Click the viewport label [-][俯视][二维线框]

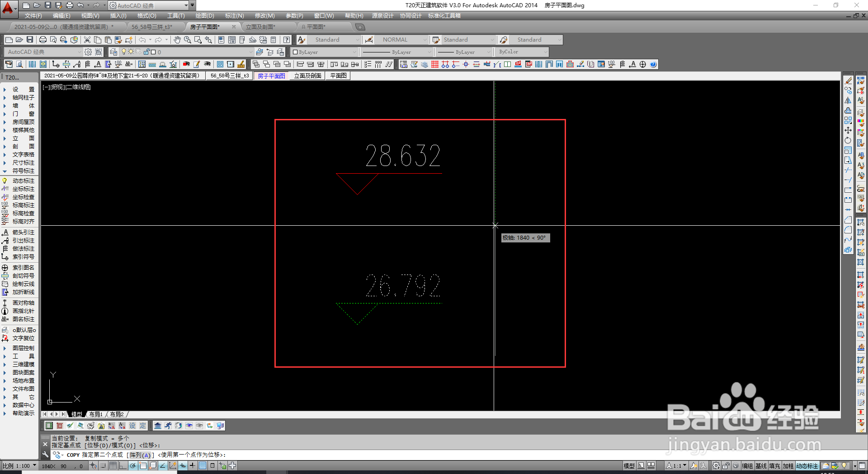coord(66,87)
